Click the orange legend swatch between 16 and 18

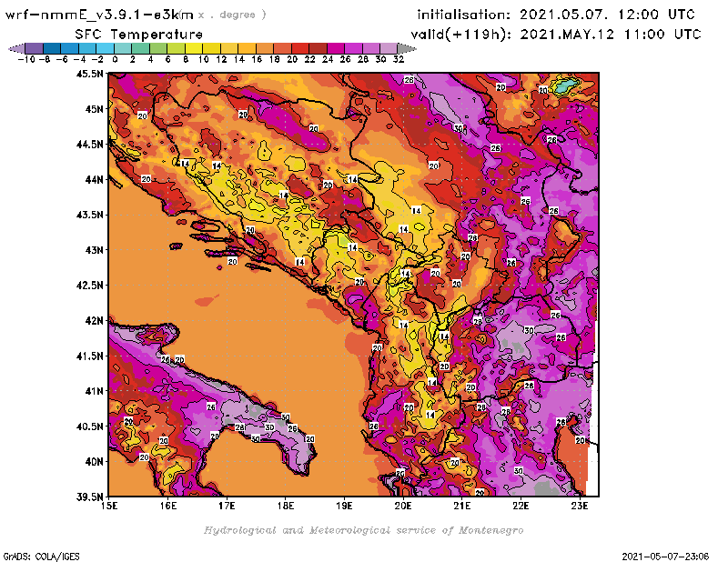coord(264,48)
